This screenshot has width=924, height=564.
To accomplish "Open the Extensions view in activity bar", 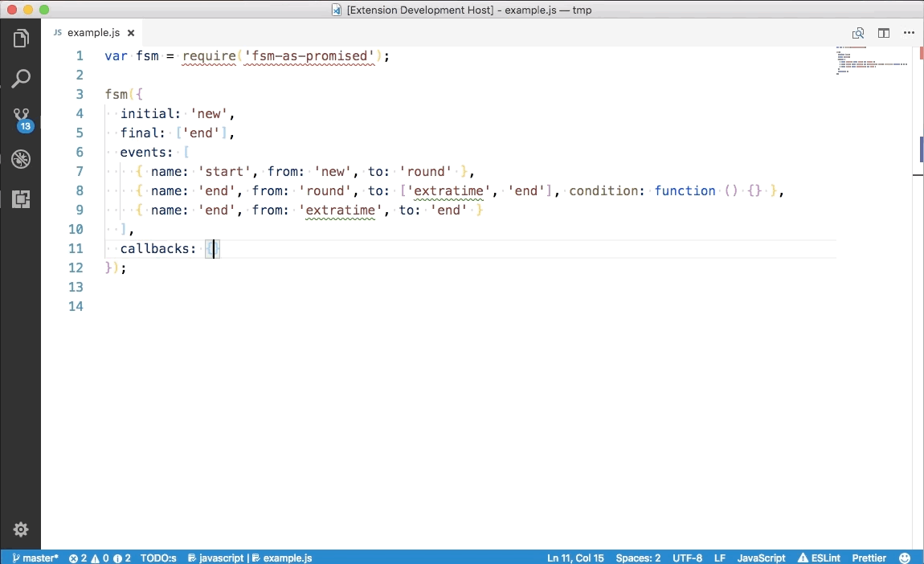I will (21, 199).
